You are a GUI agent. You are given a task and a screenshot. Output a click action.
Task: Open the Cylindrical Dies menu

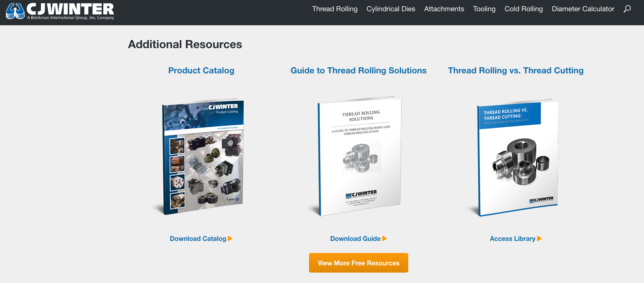coord(391,9)
